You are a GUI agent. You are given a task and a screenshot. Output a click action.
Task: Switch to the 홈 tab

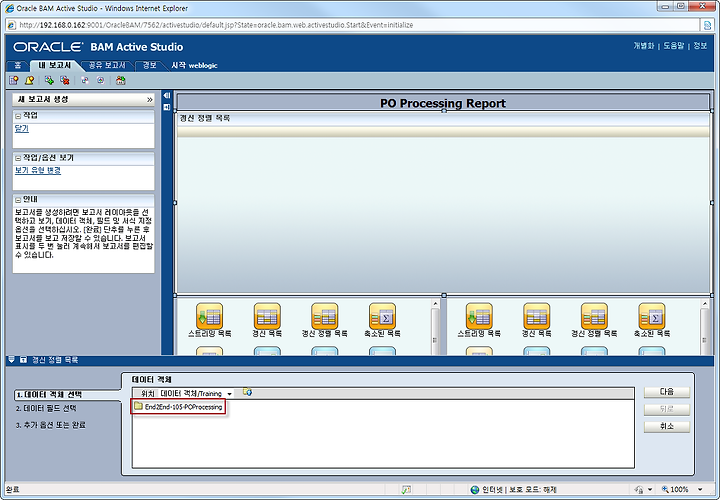(18, 66)
